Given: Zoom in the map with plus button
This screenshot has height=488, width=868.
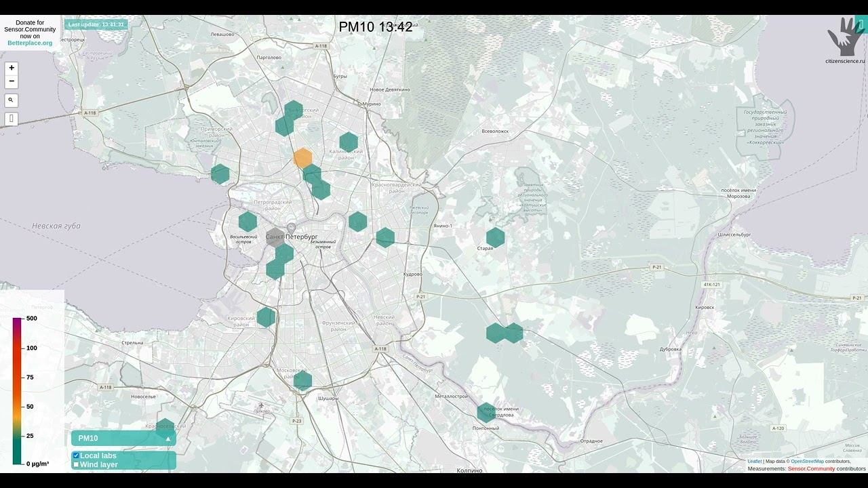Looking at the screenshot, I should [12, 68].
